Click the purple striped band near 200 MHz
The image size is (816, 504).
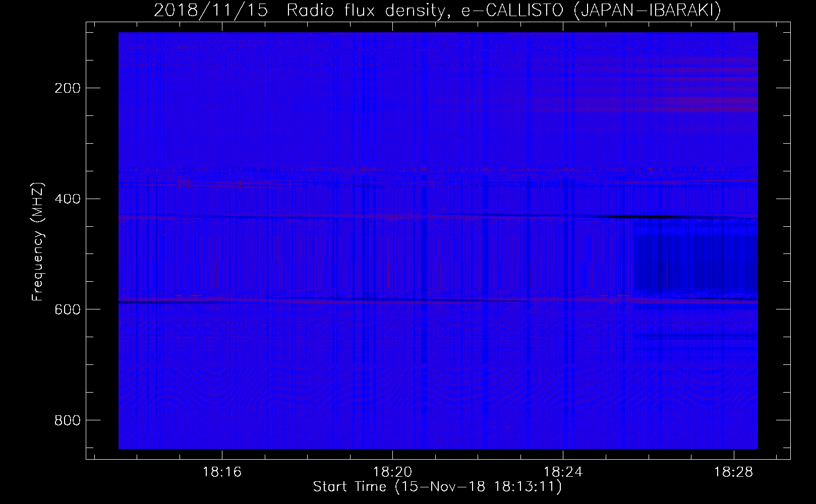point(646,91)
